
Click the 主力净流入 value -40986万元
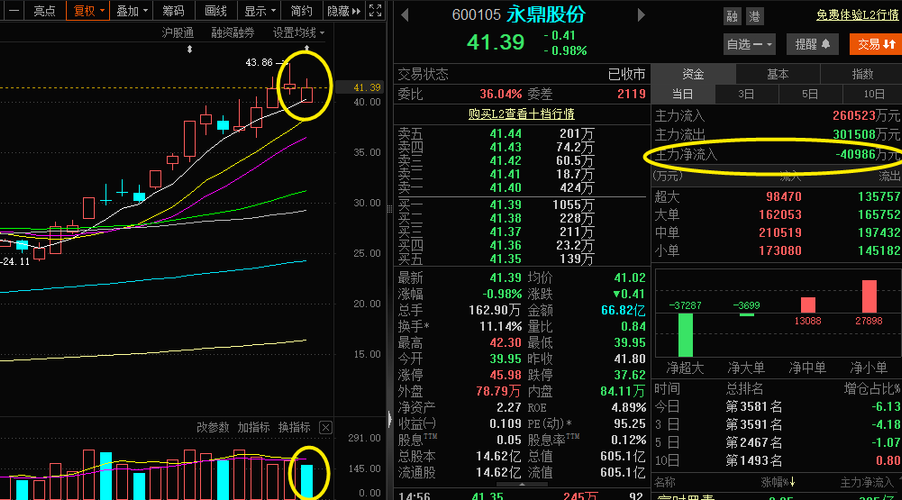867,154
